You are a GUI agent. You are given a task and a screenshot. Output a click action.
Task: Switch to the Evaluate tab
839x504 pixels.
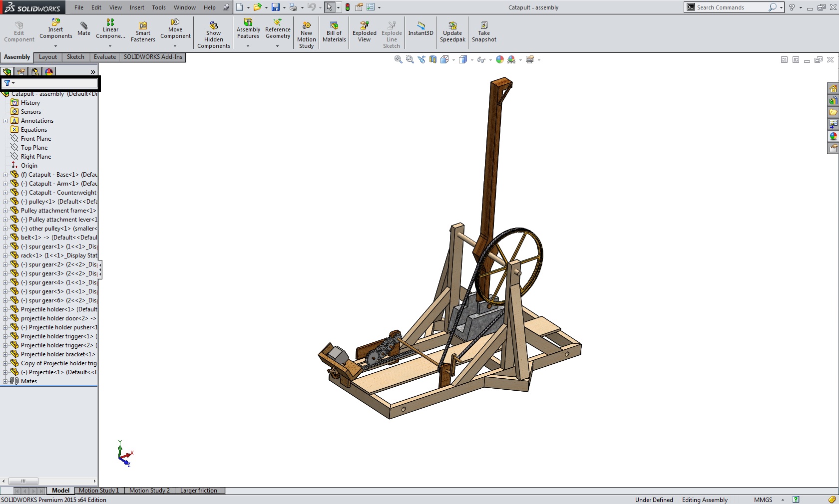(x=105, y=57)
